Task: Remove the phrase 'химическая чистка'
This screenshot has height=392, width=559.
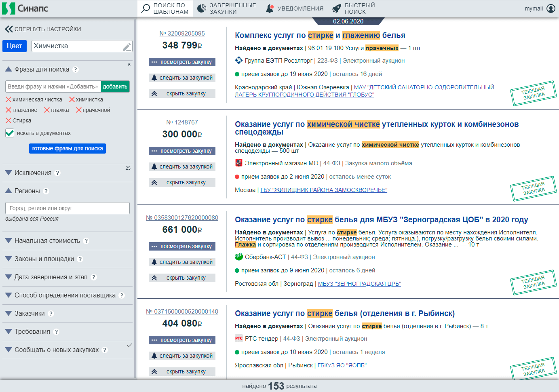Action: click(8, 99)
